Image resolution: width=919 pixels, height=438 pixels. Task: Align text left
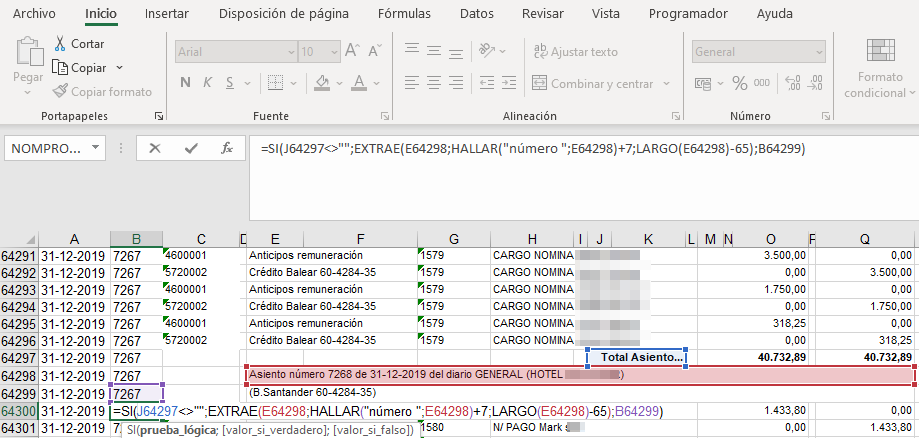[412, 83]
